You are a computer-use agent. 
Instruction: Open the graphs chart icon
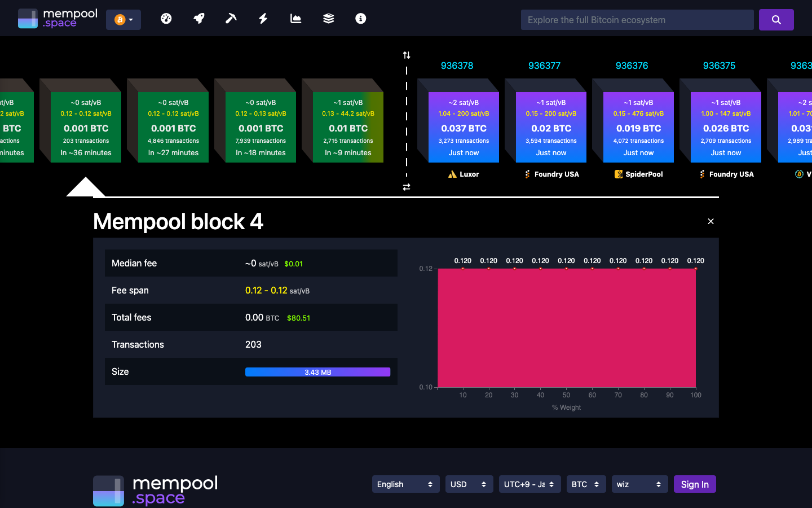pos(295,18)
